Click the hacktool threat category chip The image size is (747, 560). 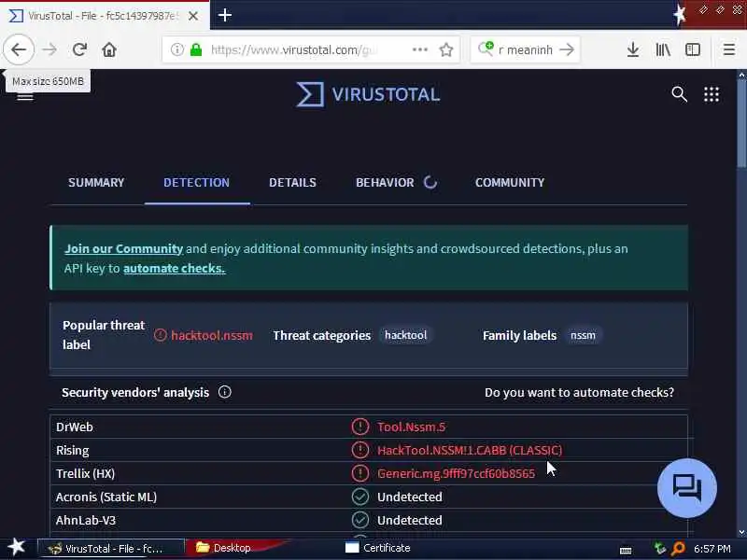click(x=406, y=335)
